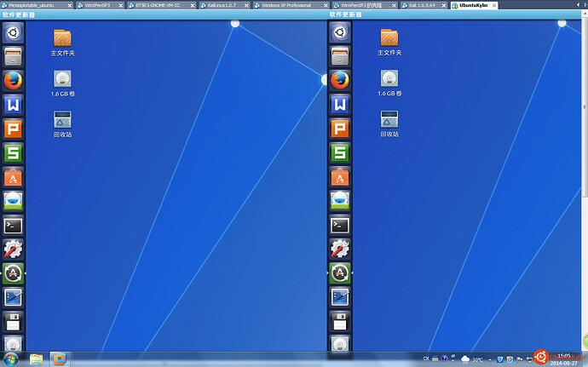Open Ubuntu Software Center in right launcher
Screen dimensions: 588x367
(340, 177)
